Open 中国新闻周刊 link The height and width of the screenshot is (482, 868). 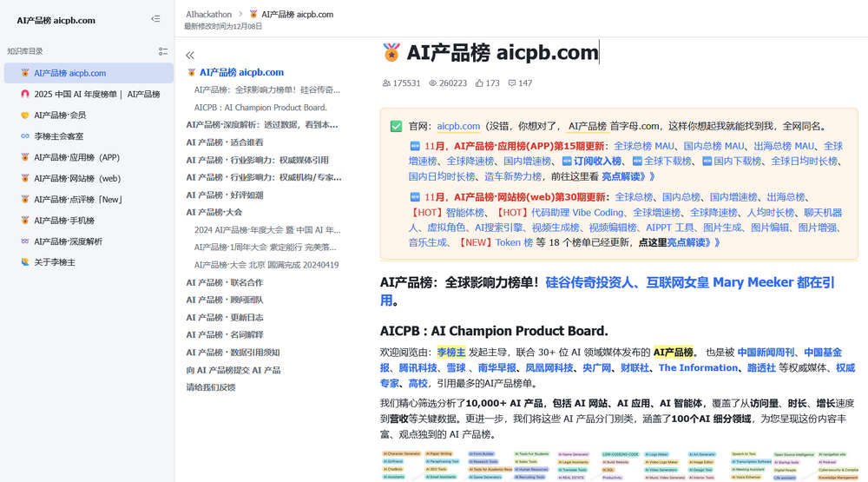(x=766, y=353)
